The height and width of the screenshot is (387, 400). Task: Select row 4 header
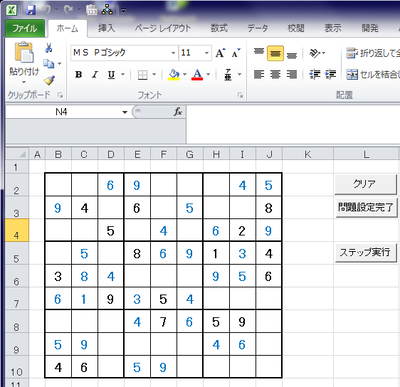pyautogui.click(x=17, y=231)
